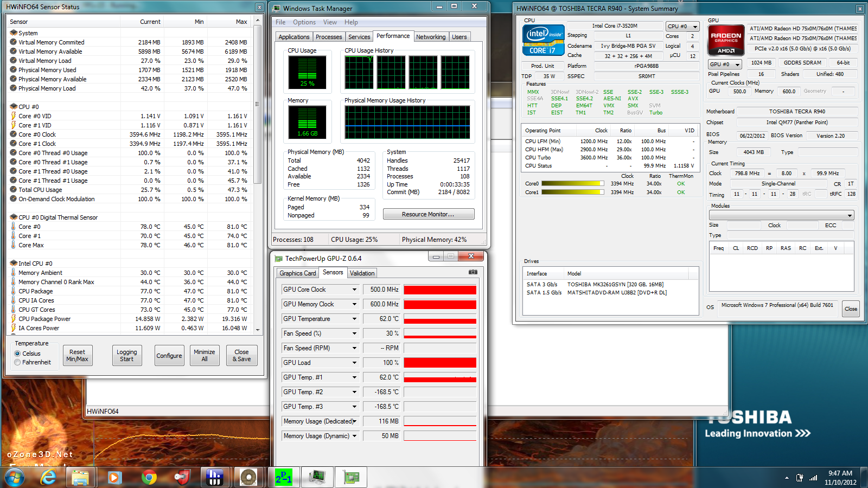
Task: Launch Internet Explorer from the taskbar
Action: pos(49,477)
